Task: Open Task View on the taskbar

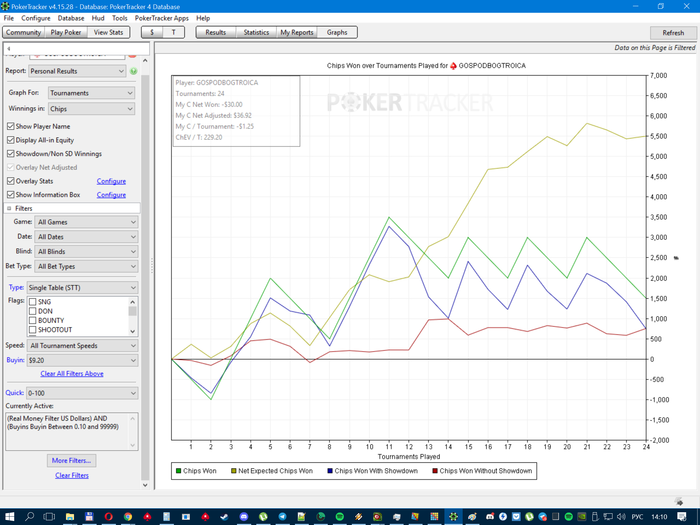Action: (49, 517)
